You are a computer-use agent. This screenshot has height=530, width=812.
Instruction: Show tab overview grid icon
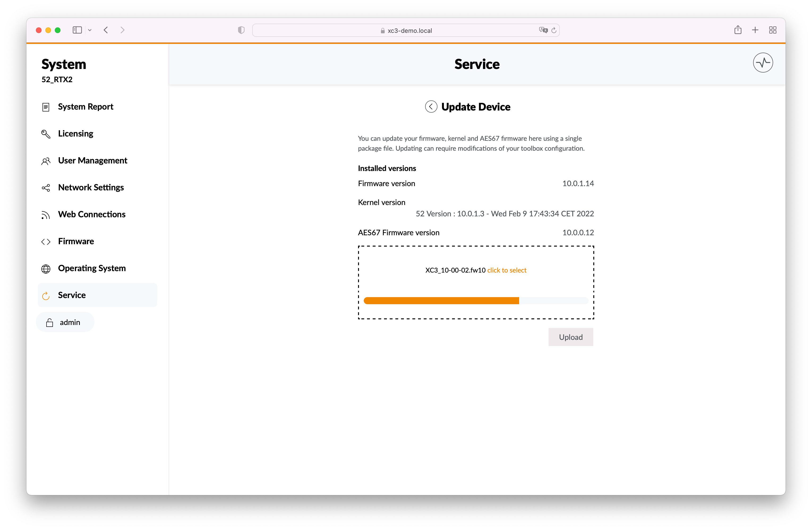(x=772, y=30)
